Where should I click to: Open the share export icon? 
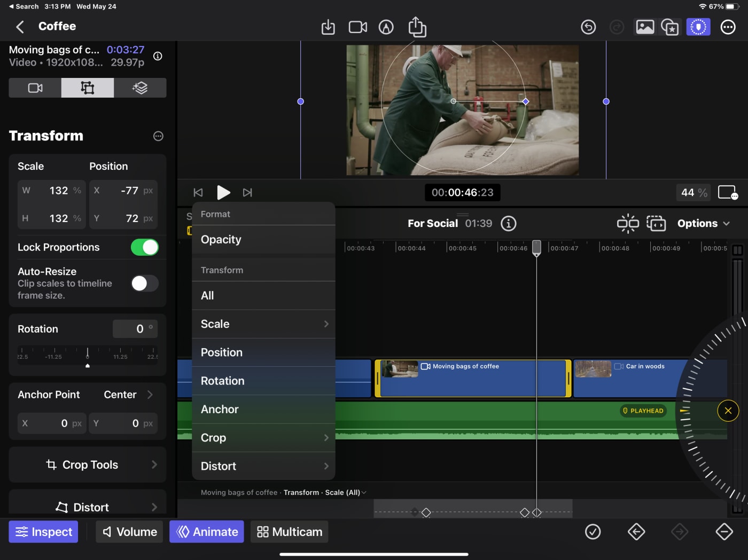(x=417, y=27)
